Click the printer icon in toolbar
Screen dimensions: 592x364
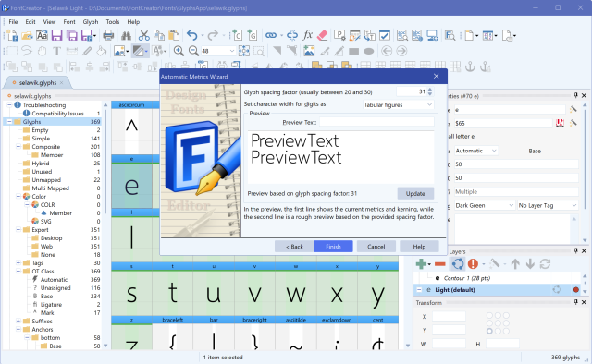click(x=108, y=36)
